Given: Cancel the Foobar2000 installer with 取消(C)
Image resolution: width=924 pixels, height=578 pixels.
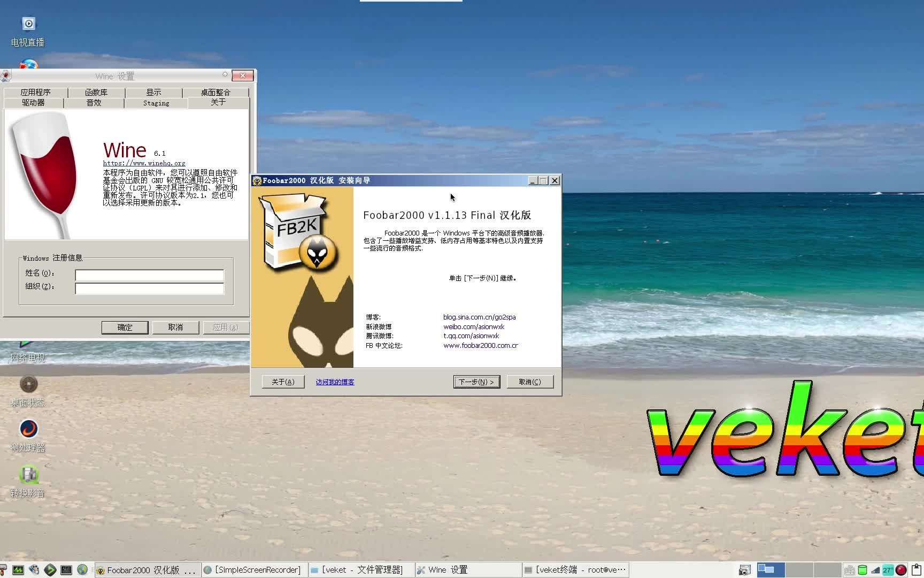Looking at the screenshot, I should (530, 382).
